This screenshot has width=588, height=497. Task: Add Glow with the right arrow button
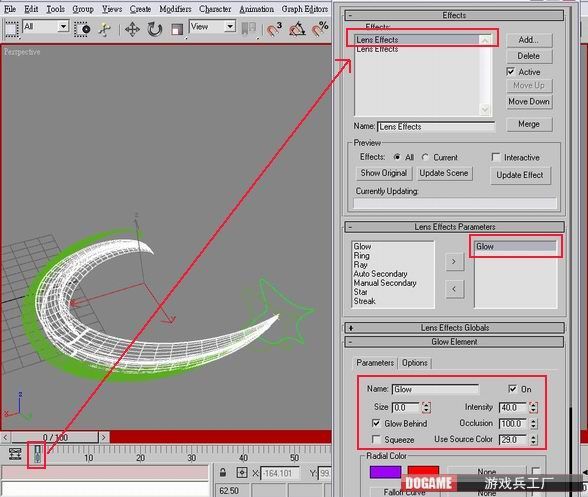(x=454, y=261)
